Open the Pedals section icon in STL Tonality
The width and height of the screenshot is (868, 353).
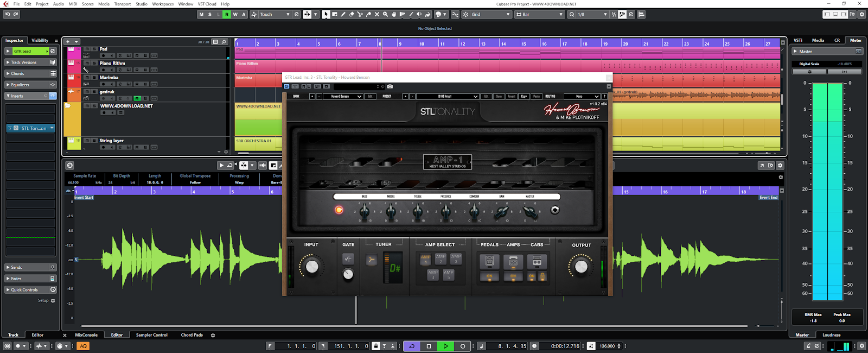489,262
